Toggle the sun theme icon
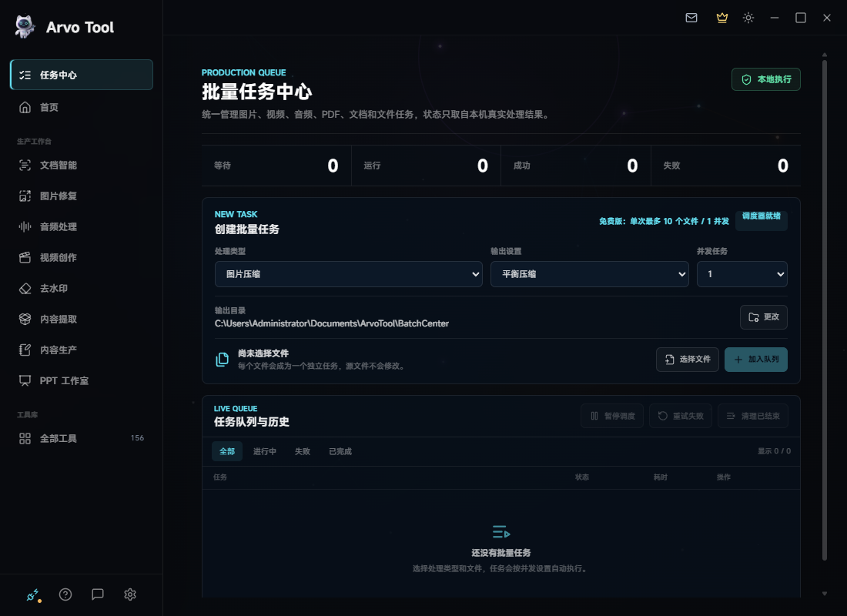The height and width of the screenshot is (616, 847). [748, 18]
